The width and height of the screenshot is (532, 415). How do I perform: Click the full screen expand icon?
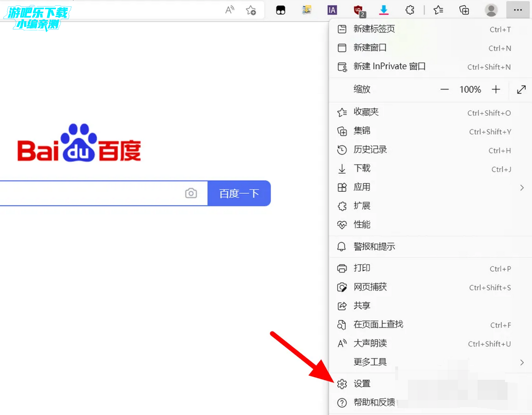coord(521,89)
